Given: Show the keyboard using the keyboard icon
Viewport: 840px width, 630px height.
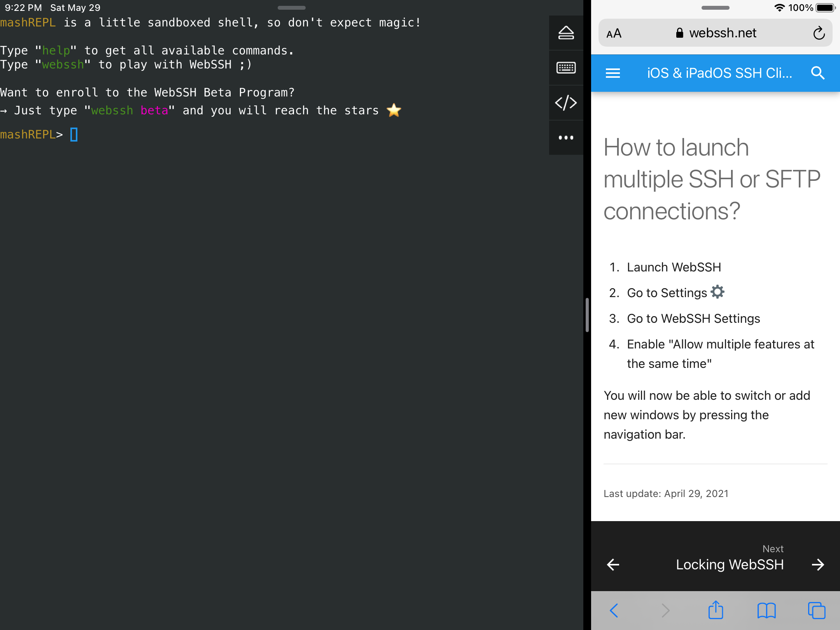Looking at the screenshot, I should (x=566, y=68).
